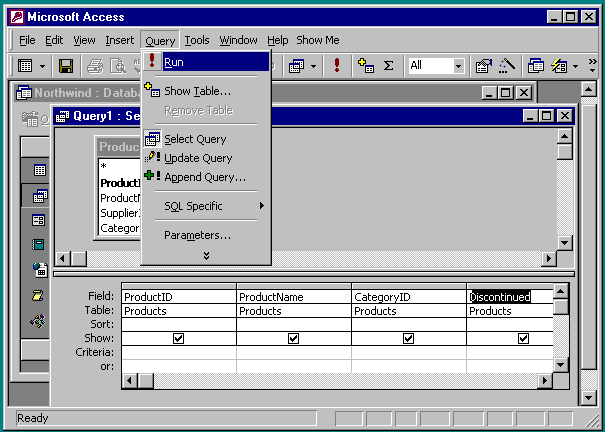The width and height of the screenshot is (605, 432).
Task: Click the ProductID field cell
Action: 179,297
